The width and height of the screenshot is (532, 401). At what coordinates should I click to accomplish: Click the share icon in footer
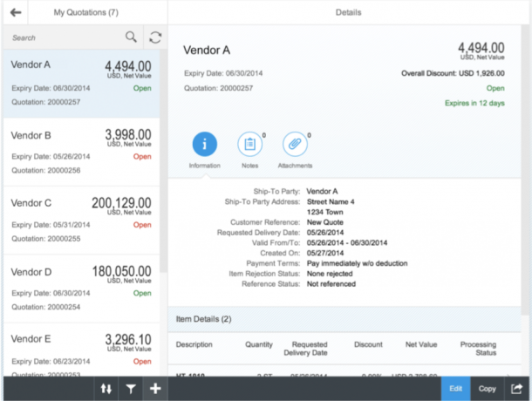tap(516, 389)
